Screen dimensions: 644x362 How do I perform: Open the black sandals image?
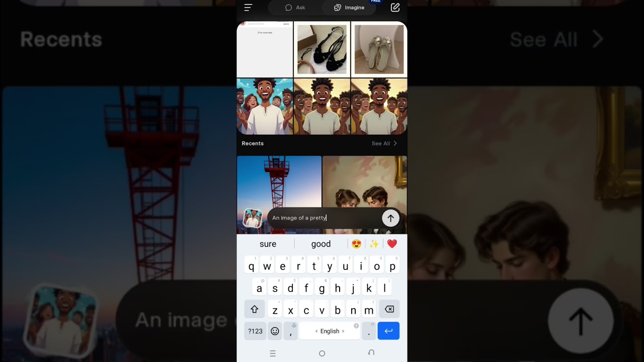click(322, 49)
